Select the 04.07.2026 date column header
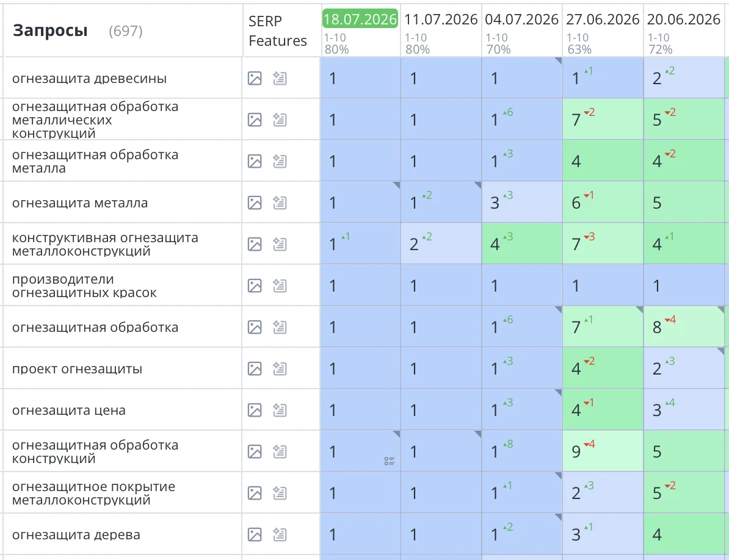Screen dimensions: 729x560 521,19
